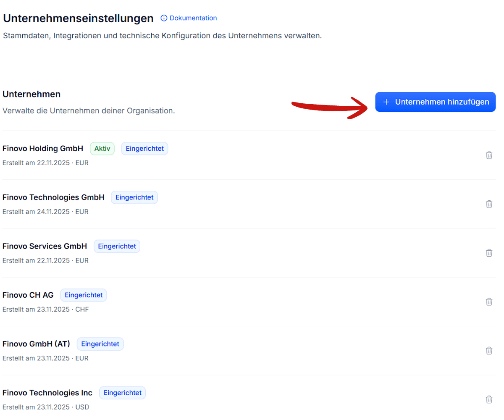
Task: Click 'Erstellt am 23.11.2025 · CHF' text
Action: click(45, 310)
